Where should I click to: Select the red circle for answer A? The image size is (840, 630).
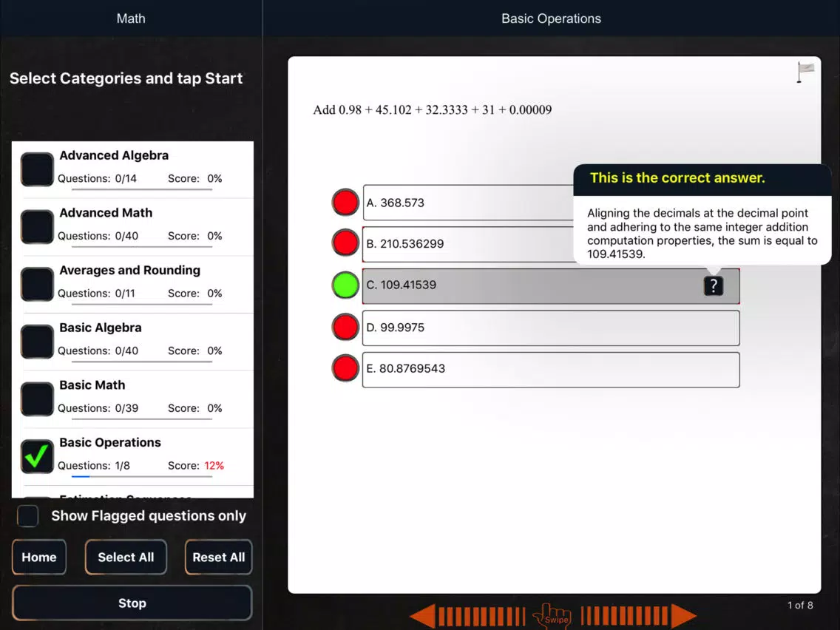tap(345, 203)
